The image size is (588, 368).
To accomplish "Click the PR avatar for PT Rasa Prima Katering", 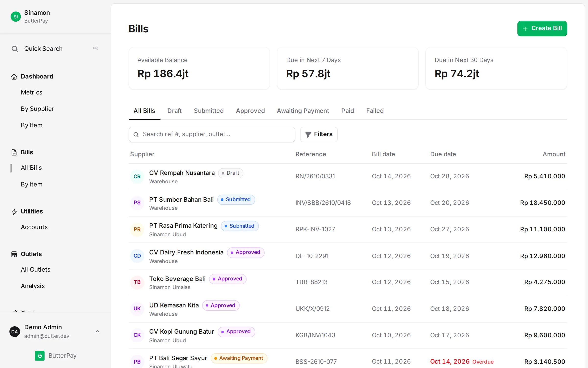I will pos(137,229).
